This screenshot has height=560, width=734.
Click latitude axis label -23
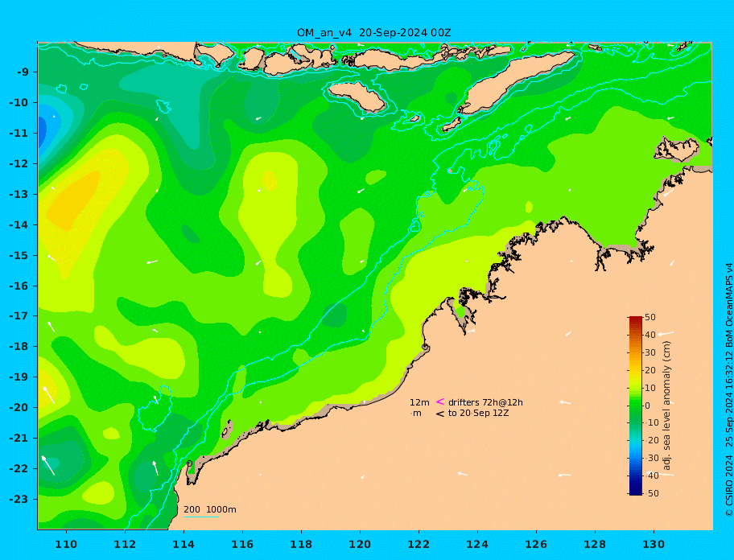click(19, 499)
